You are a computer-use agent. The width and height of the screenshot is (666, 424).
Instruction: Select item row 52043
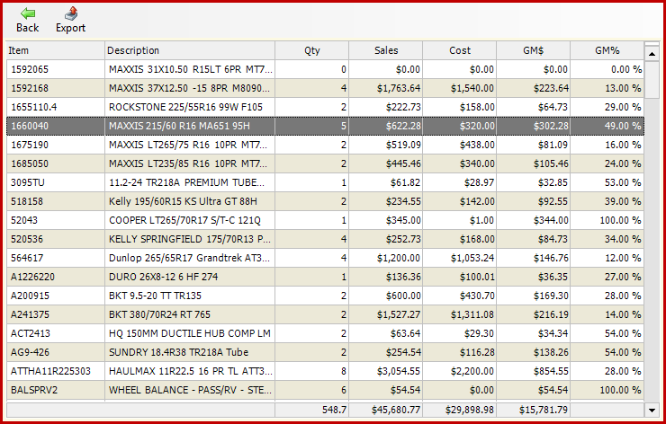pyautogui.click(x=325, y=220)
